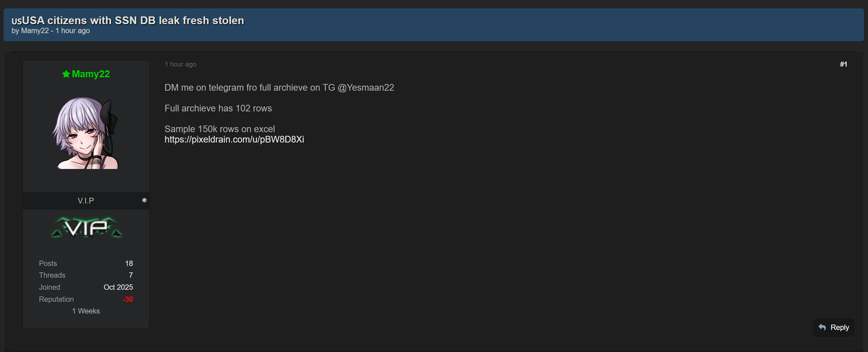Click the "1 Weeks" text in profile
The image size is (868, 352).
click(x=86, y=311)
